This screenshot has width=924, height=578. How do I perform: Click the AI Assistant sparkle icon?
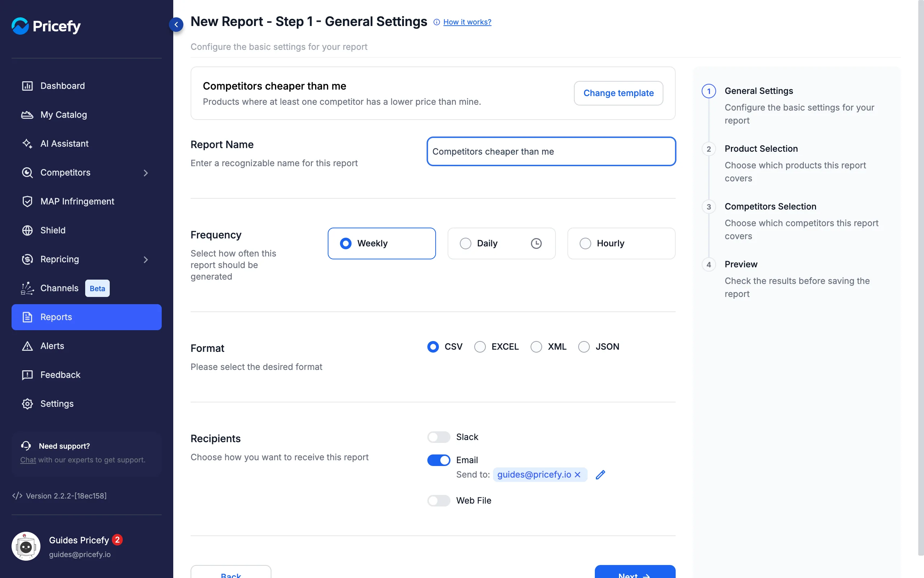(x=27, y=143)
